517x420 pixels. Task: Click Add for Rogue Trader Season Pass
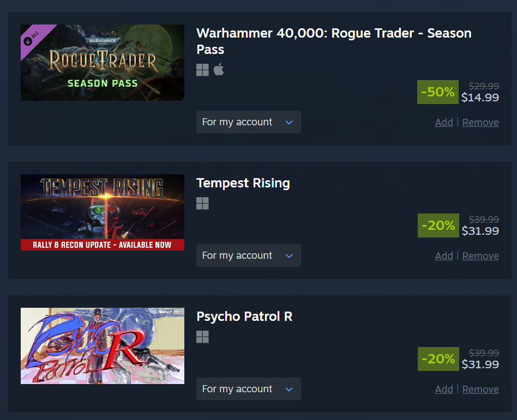click(444, 122)
